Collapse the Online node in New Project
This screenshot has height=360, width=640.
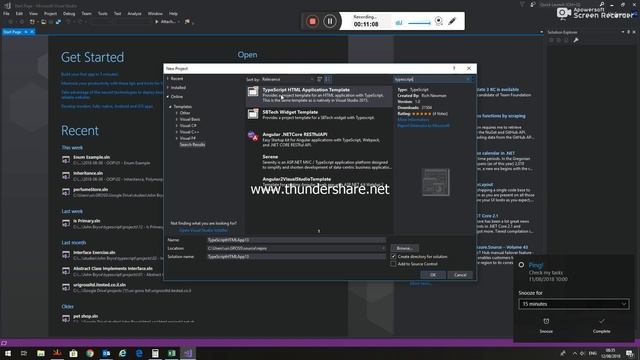[168, 96]
